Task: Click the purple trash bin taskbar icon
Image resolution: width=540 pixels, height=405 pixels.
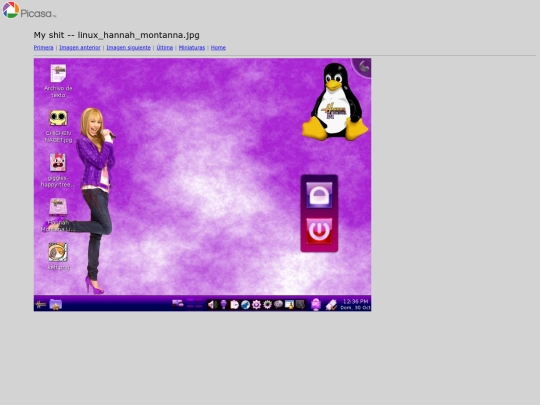Action: (x=316, y=304)
